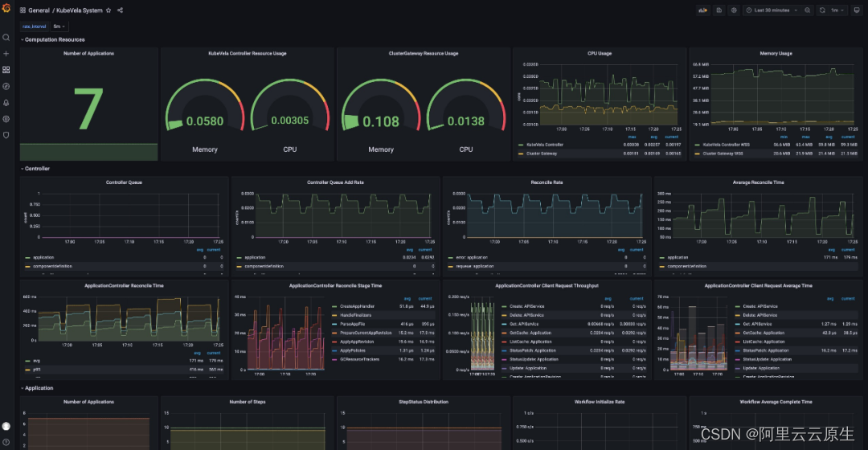868x450 pixels.
Task: Open ClusterGateway Resource Usage panel title
Action: pos(424,54)
